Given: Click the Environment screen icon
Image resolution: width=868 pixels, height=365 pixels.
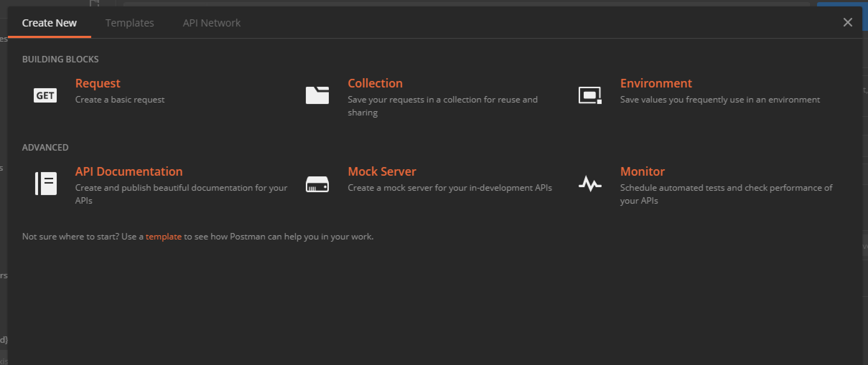Looking at the screenshot, I should point(590,95).
